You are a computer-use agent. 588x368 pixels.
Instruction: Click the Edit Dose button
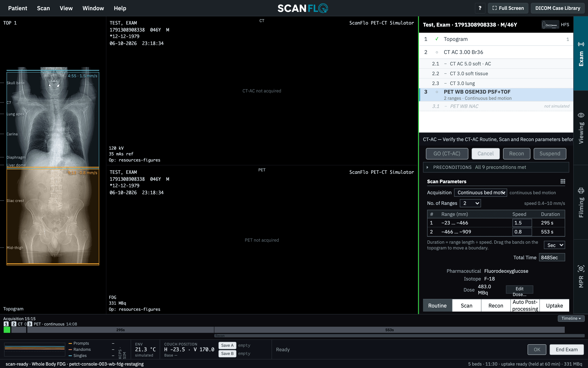point(519,290)
